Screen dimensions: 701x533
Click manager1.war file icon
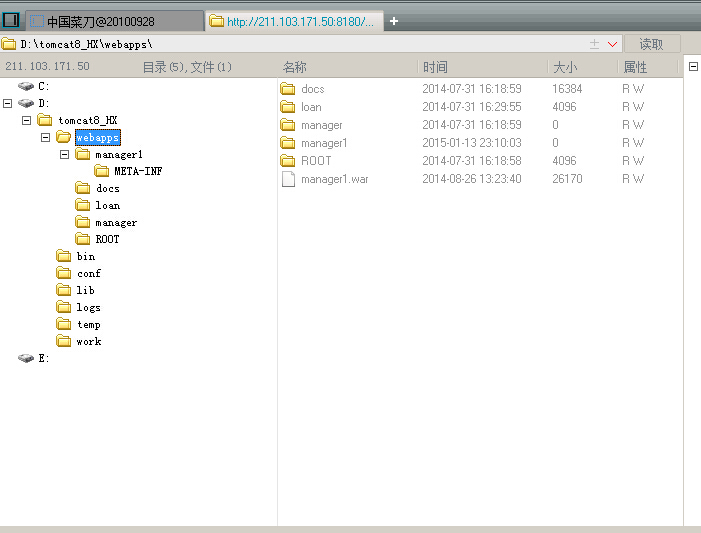(x=288, y=179)
